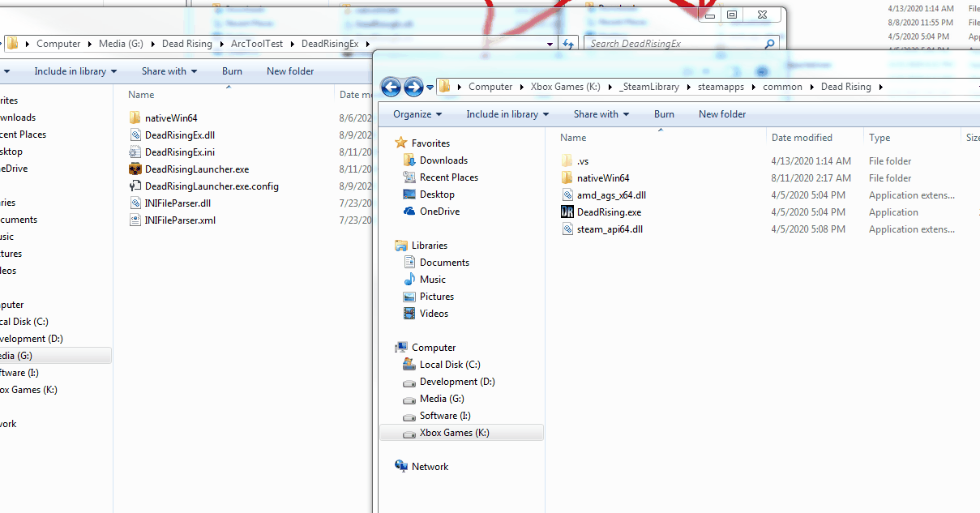Open Include in library in Dead Rising window
The width and height of the screenshot is (980, 513).
click(507, 114)
